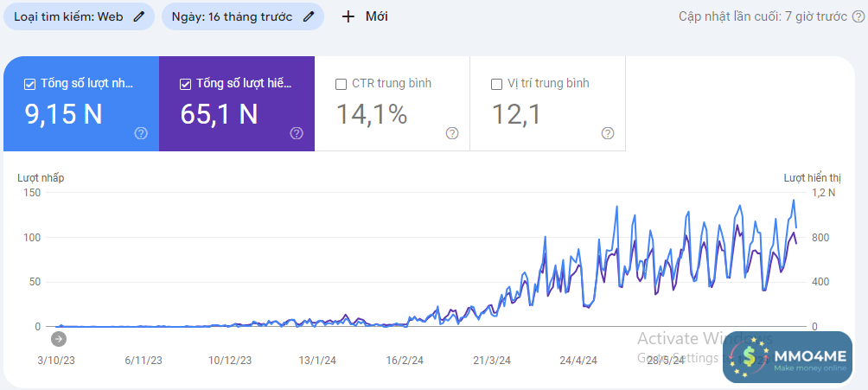
Task: Uncheck the Tổng số lượt hiển thị checkbox
Action: pos(186,84)
